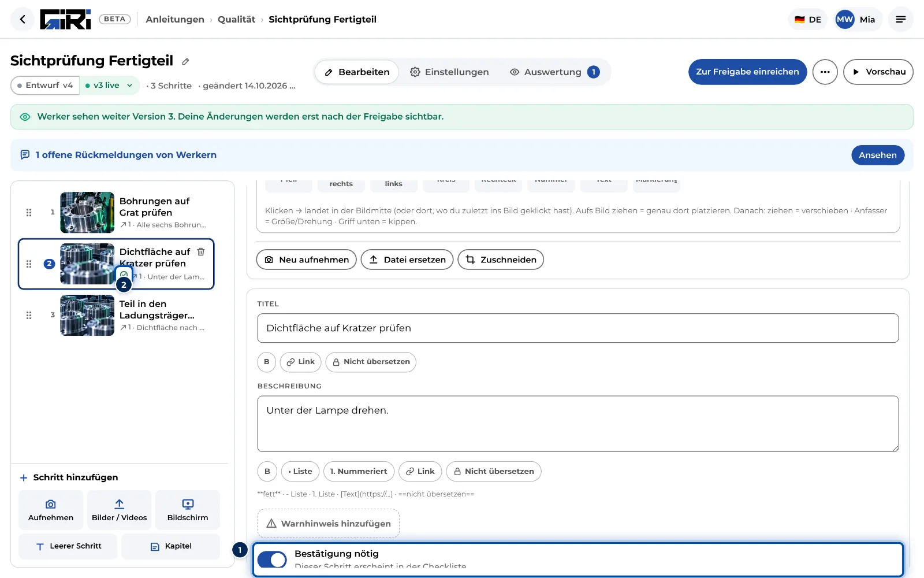Delete step Dichtfläche auf Kratzer prüfen
The height and width of the screenshot is (578, 924).
tap(201, 251)
